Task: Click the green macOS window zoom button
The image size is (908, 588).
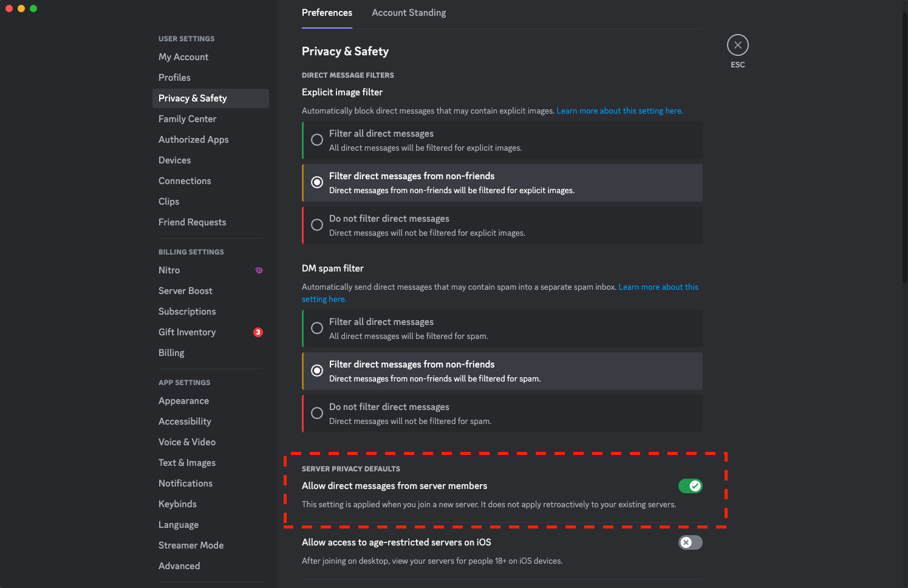Action: (x=33, y=9)
